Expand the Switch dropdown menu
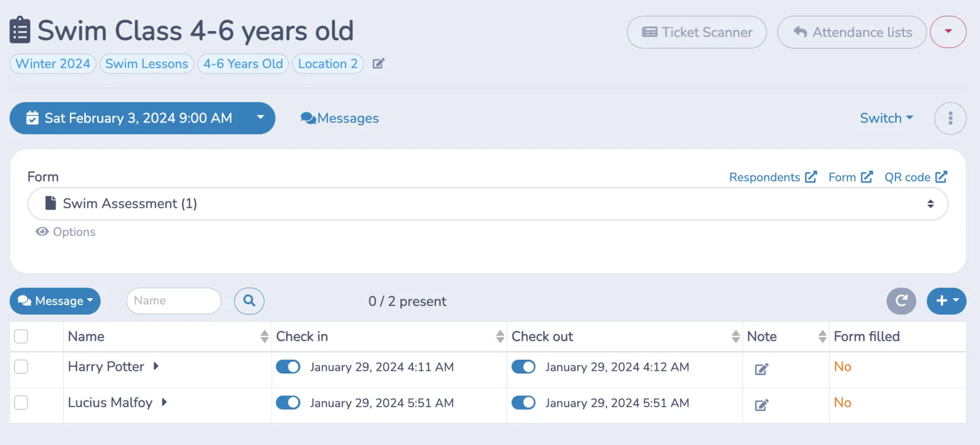The width and height of the screenshot is (980, 445). click(x=887, y=118)
